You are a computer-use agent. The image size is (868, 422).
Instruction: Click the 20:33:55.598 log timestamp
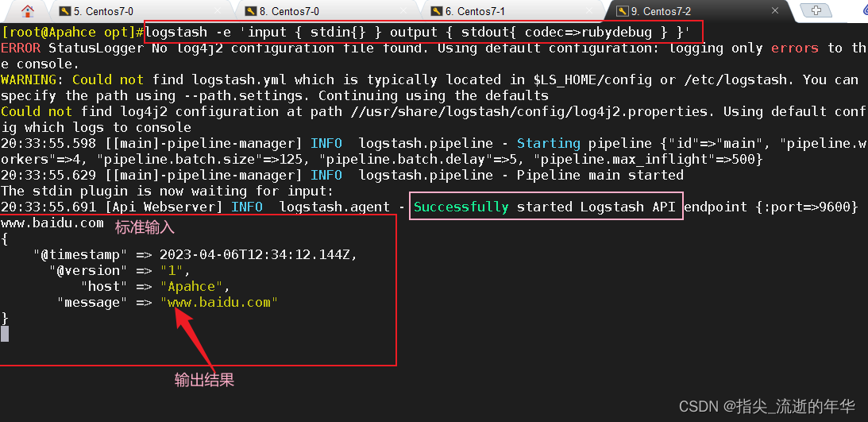click(x=48, y=143)
